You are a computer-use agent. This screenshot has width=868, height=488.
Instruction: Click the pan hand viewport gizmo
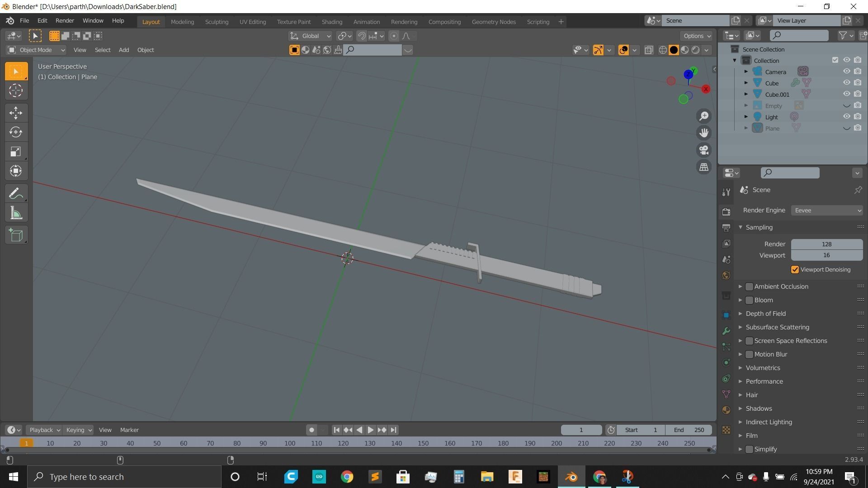[x=704, y=133]
